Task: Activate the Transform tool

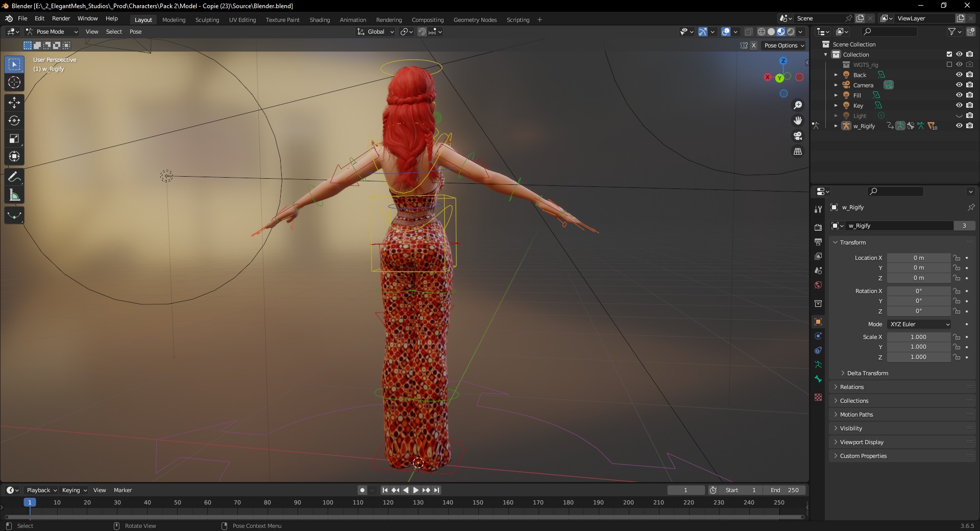Action: point(14,156)
